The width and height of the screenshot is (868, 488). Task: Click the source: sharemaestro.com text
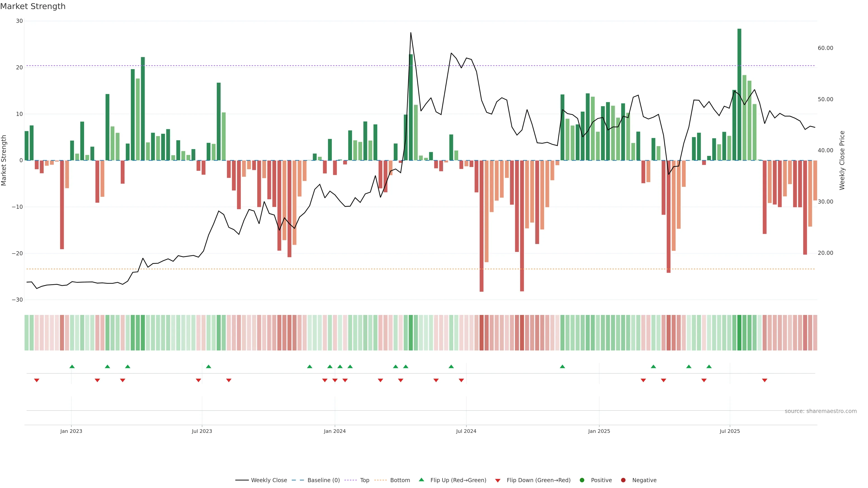click(821, 411)
